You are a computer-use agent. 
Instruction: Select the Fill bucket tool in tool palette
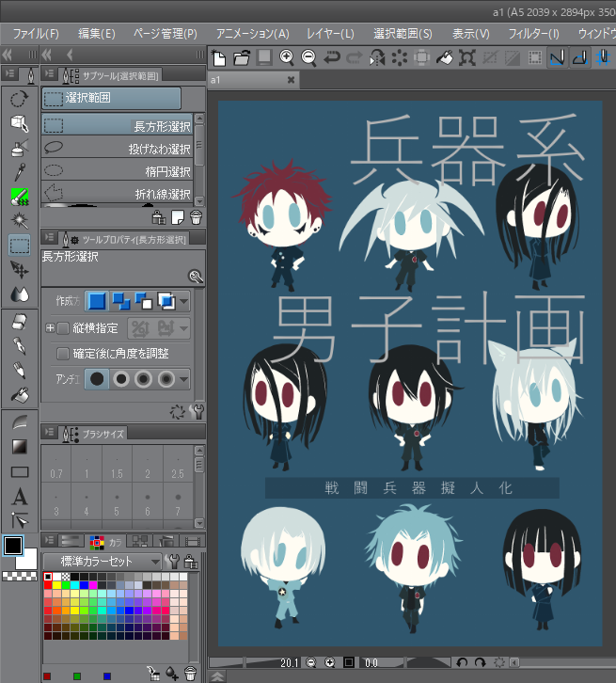click(x=19, y=395)
